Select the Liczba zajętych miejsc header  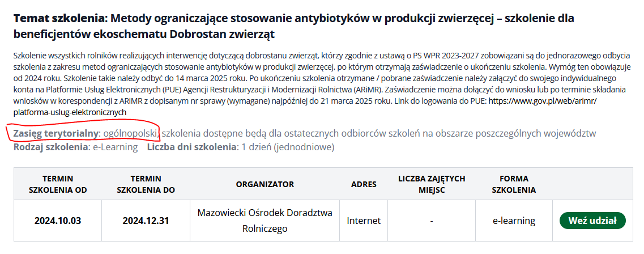(432, 184)
